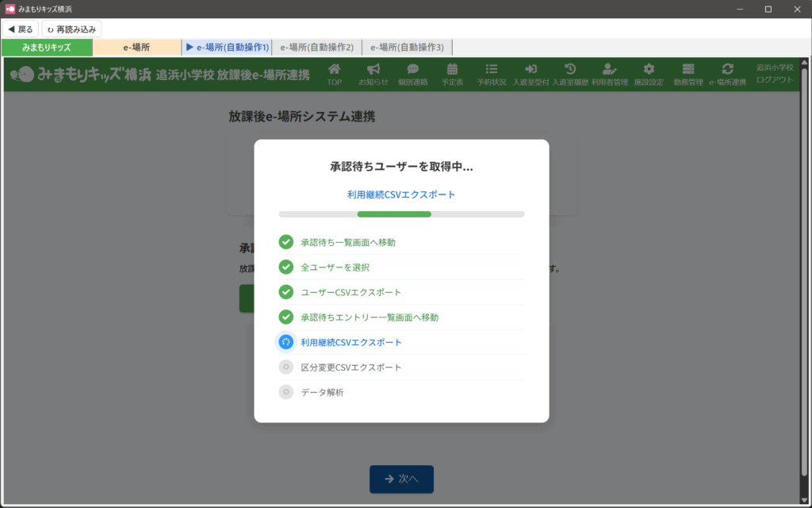
Task: Open 勤務管理 server icon
Action: point(688,70)
